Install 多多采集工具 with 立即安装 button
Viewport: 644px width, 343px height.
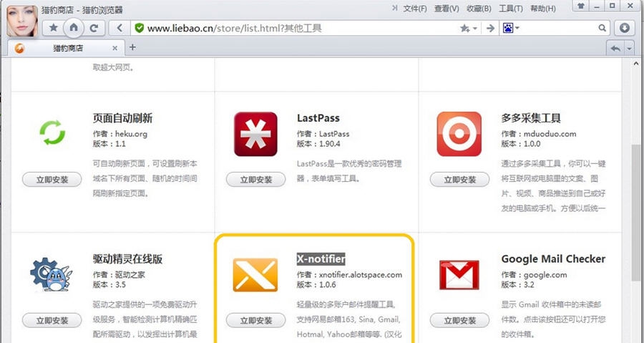click(x=459, y=180)
